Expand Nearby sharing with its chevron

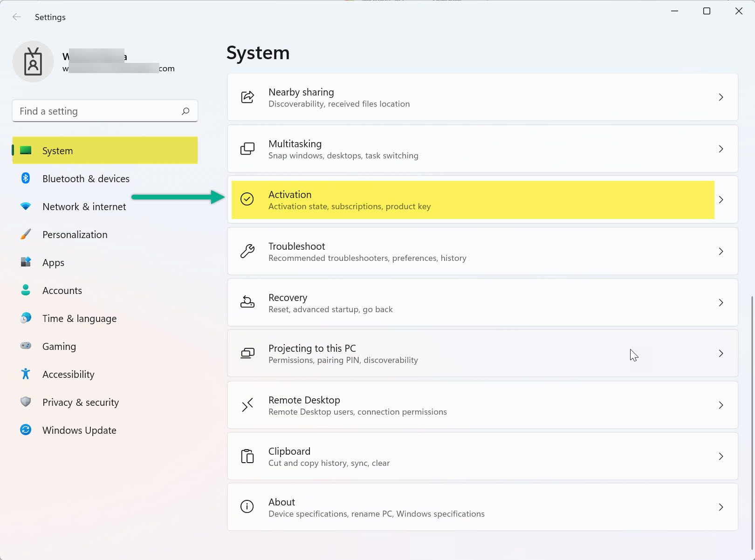[x=721, y=97]
